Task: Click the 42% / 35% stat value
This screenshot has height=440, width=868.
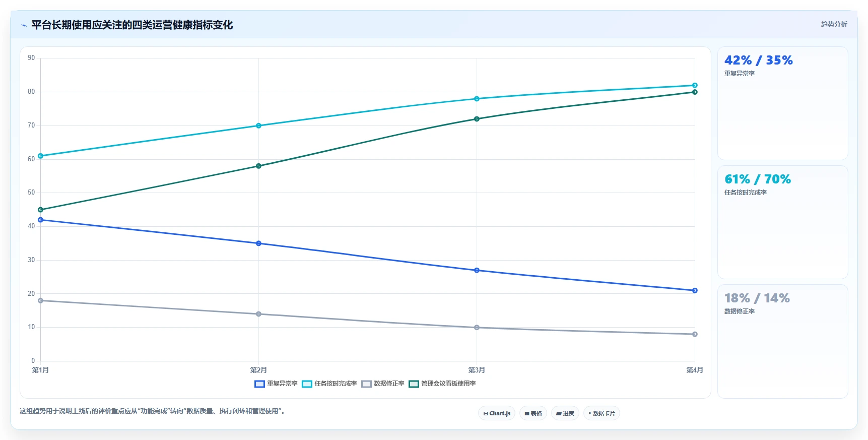Action: coord(758,60)
